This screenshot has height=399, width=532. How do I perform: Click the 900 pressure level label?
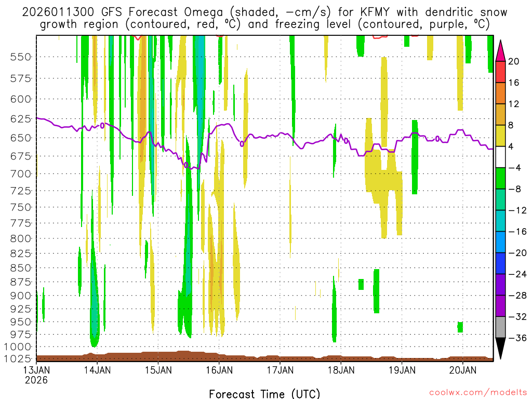click(x=20, y=296)
